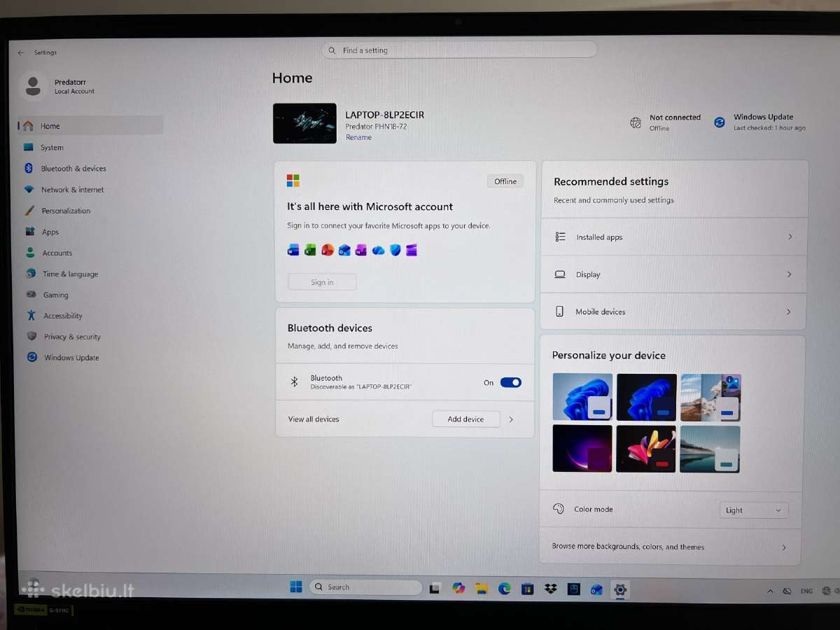Select the dark blue Windows bloom theme
Screen dimensions: 840x630
click(646, 397)
